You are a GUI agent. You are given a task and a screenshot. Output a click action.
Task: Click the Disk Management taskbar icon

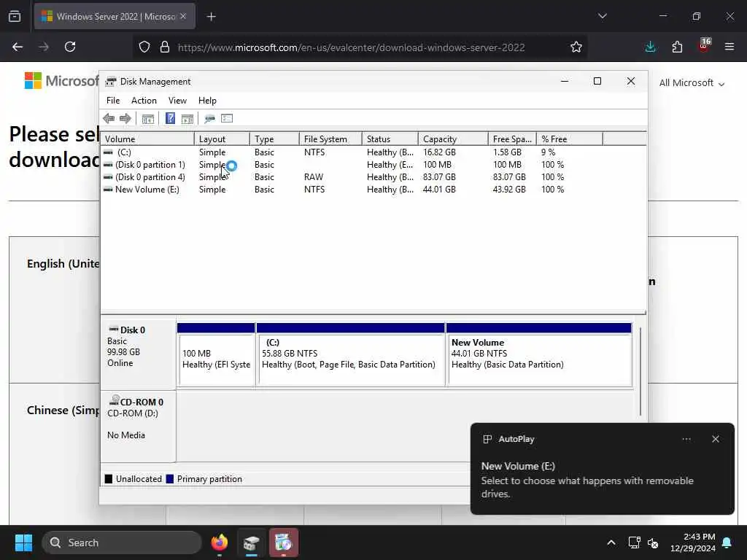click(252, 542)
